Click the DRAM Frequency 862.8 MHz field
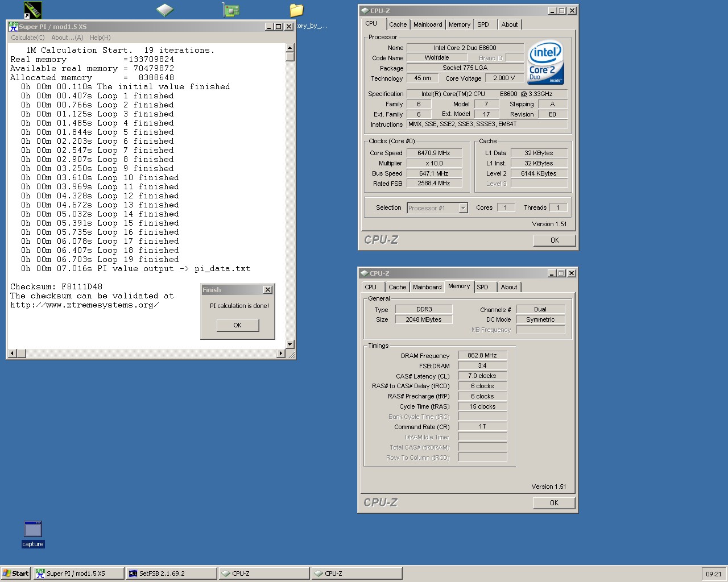 click(x=482, y=356)
